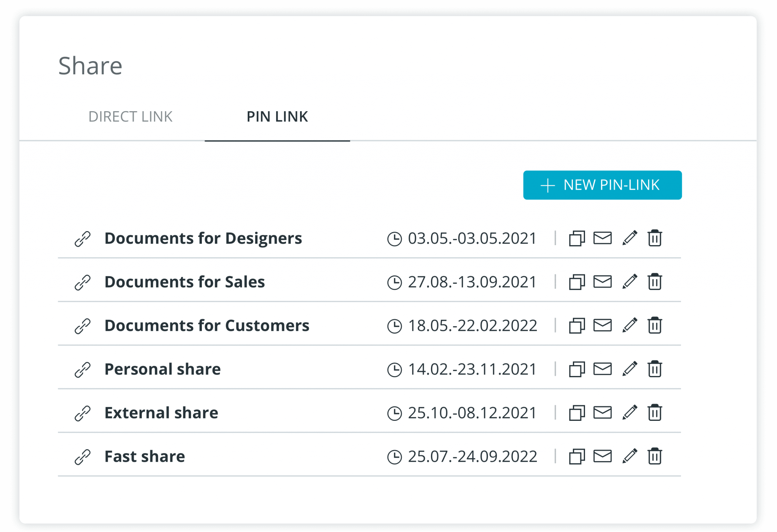Image resolution: width=777 pixels, height=532 pixels.
Task: Edit the Personal share pin-link
Action: pyautogui.click(x=630, y=368)
